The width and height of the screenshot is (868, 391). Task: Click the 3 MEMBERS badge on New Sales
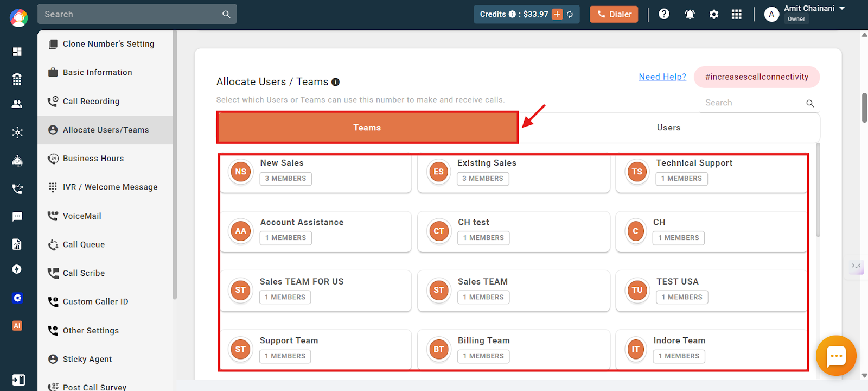286,179
